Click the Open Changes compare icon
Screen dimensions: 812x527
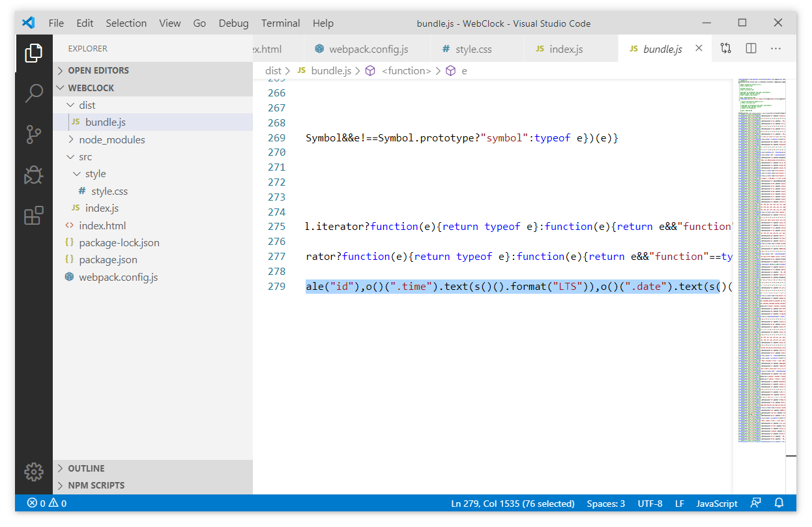(x=726, y=49)
